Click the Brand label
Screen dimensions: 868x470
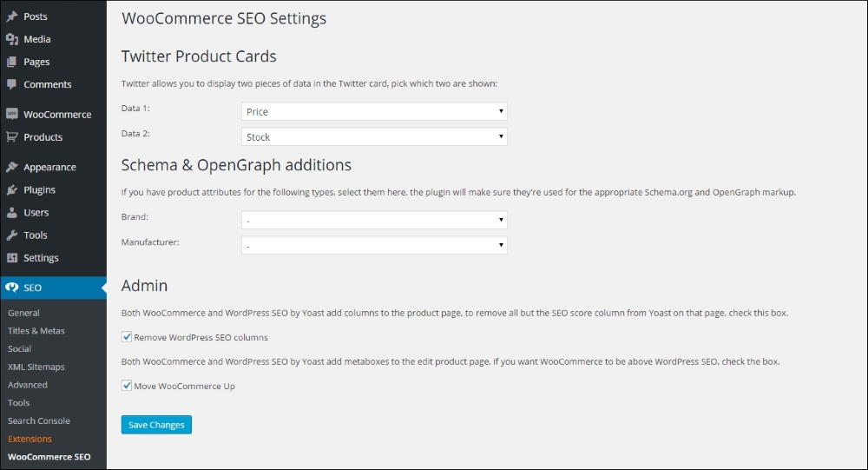(x=135, y=216)
